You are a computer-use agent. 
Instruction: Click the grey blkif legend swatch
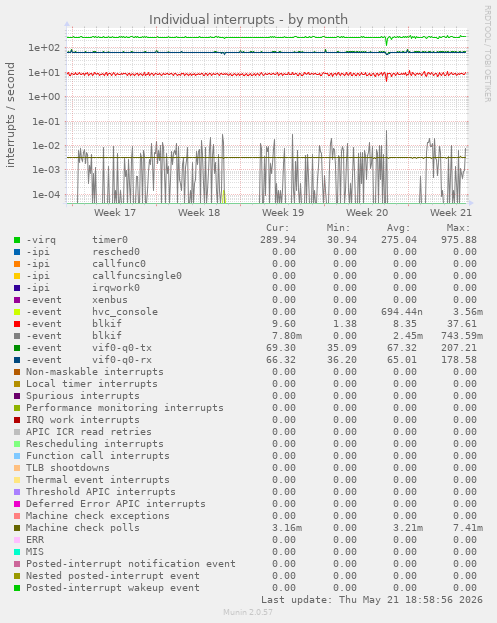tap(17, 336)
